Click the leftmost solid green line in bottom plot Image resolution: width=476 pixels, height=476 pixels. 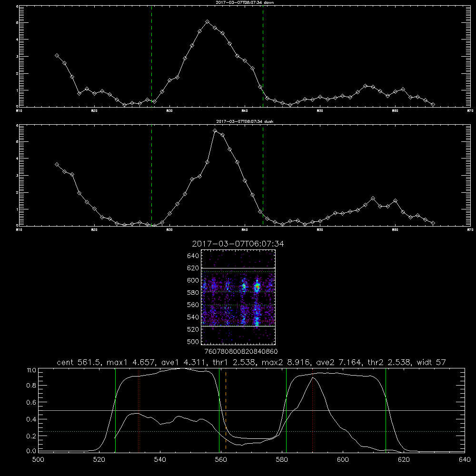[115, 410]
